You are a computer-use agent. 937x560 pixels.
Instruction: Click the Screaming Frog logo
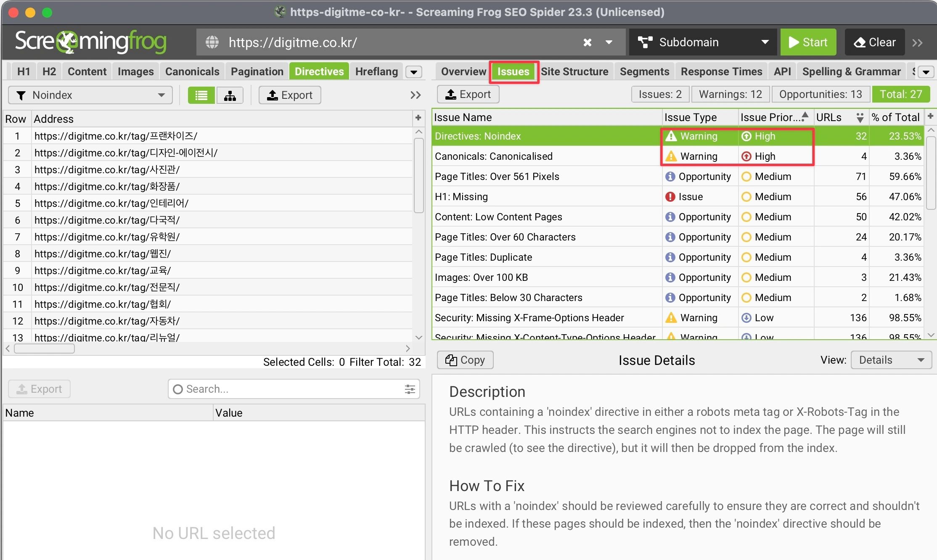(90, 42)
